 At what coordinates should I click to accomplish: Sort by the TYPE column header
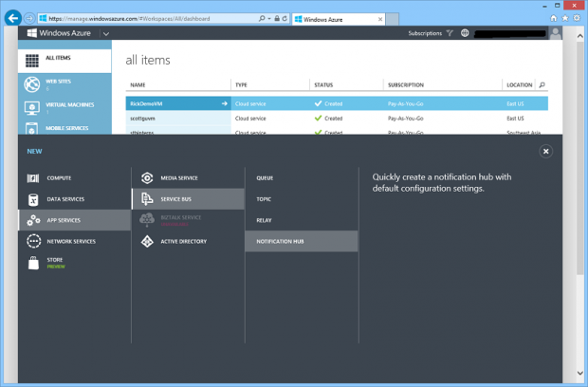(x=241, y=85)
